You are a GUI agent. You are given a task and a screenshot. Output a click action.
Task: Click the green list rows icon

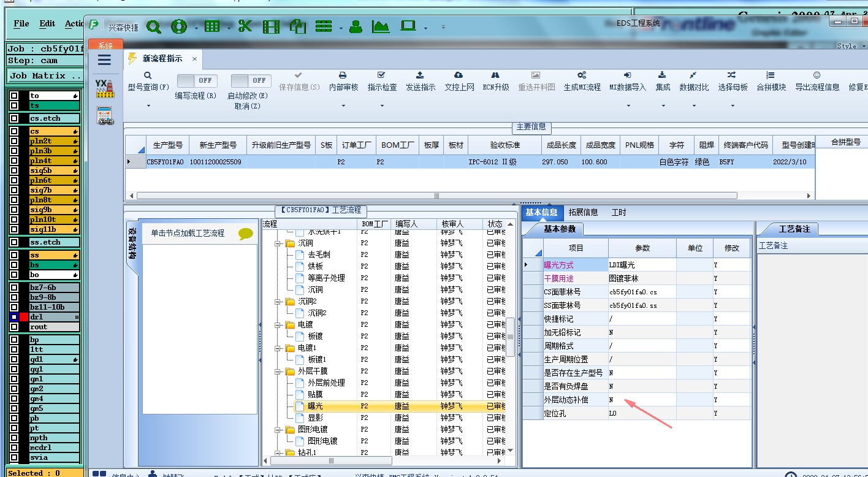pyautogui.click(x=324, y=26)
